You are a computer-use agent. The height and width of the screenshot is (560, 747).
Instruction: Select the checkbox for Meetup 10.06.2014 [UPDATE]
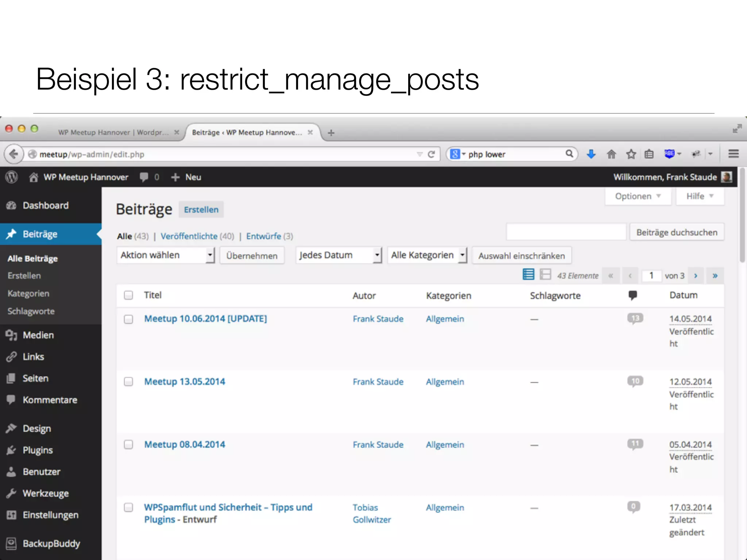pyautogui.click(x=128, y=319)
